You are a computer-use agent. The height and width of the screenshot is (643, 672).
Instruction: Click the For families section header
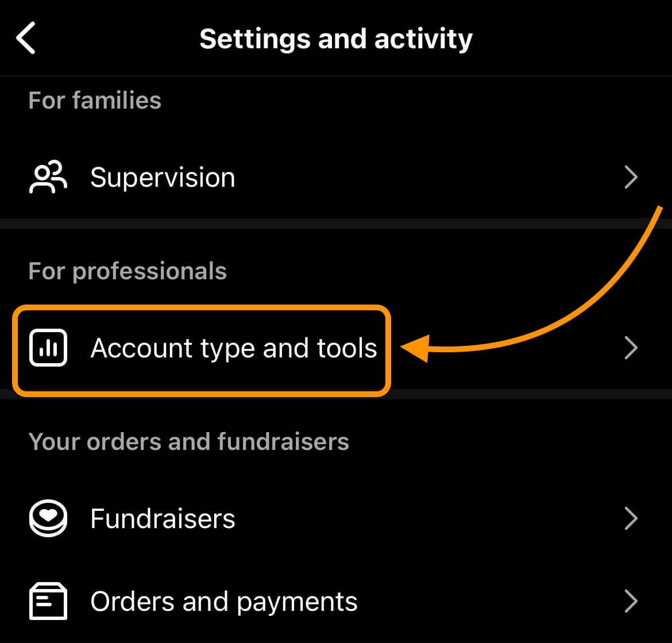click(95, 101)
